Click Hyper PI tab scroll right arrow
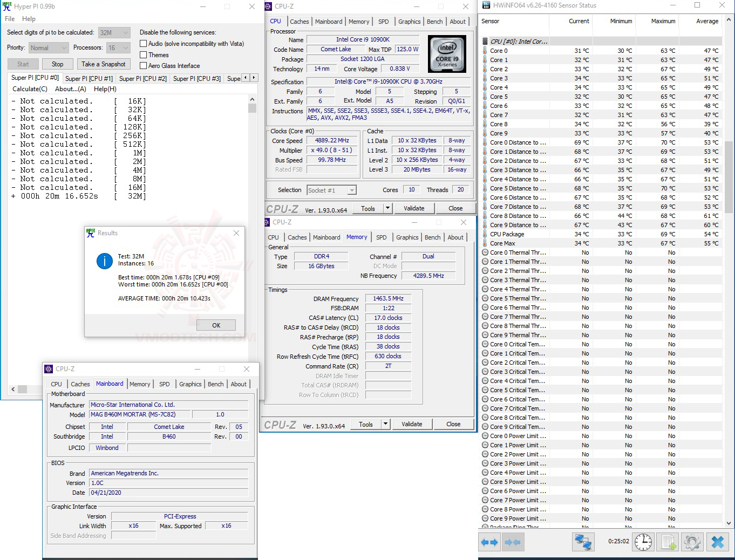Viewport: 735px width, 560px height. point(253,78)
